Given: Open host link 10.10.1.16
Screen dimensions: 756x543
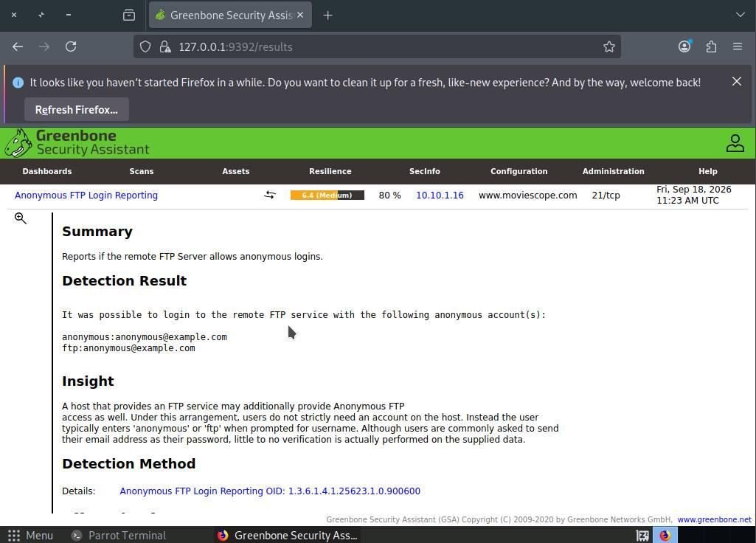Looking at the screenshot, I should coord(440,195).
